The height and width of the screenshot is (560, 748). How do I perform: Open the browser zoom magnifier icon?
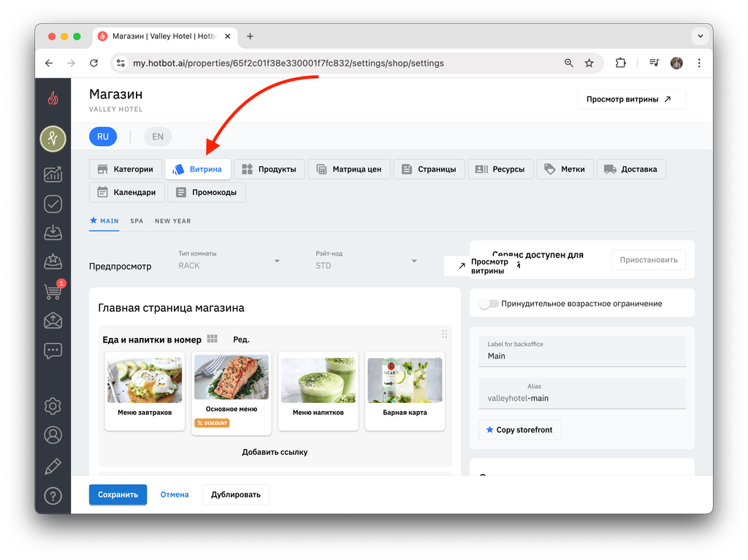[x=568, y=63]
